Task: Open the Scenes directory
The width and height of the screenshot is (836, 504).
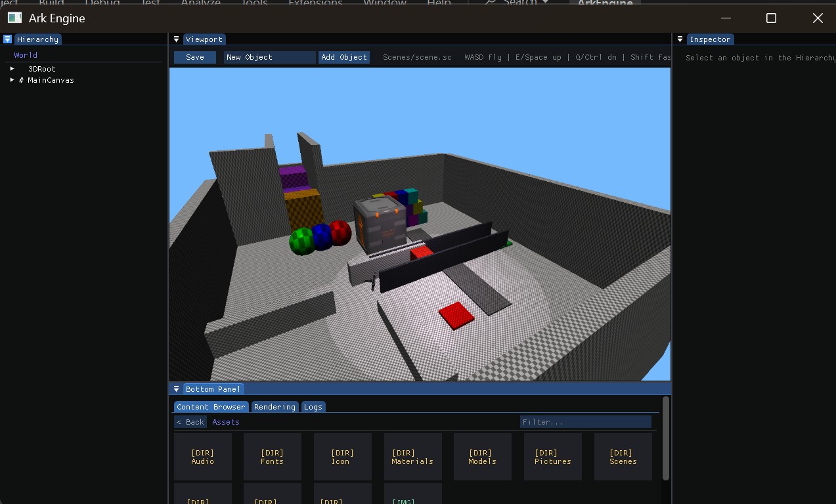Action: 623,457
